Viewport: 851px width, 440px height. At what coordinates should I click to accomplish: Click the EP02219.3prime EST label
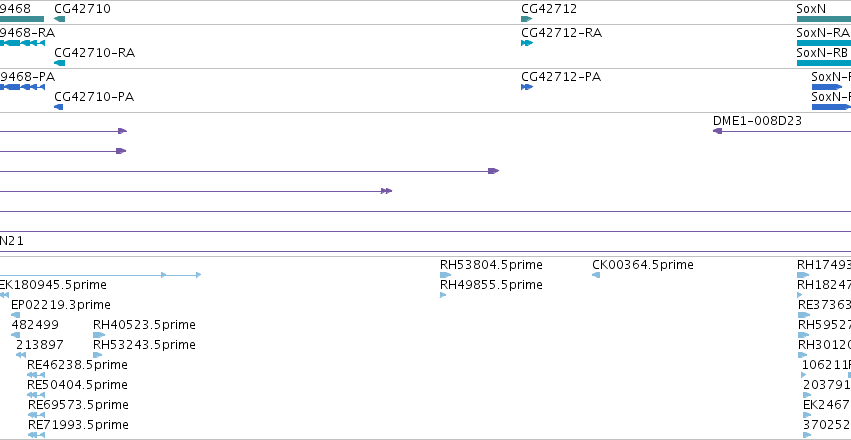[x=61, y=305]
